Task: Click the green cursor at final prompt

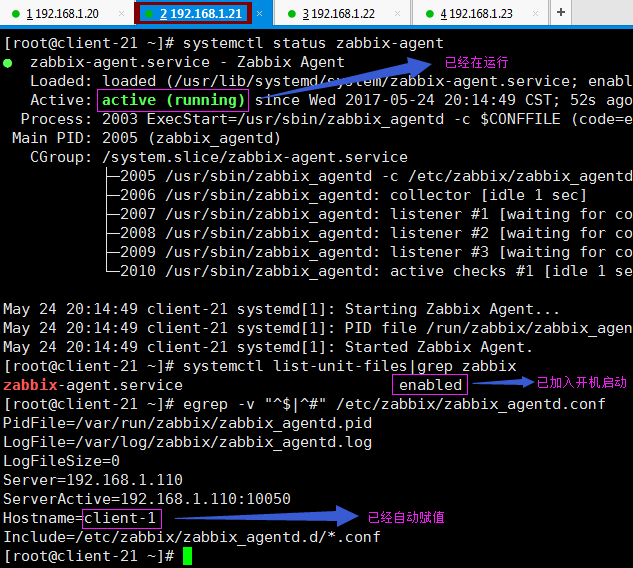Action: (x=187, y=556)
